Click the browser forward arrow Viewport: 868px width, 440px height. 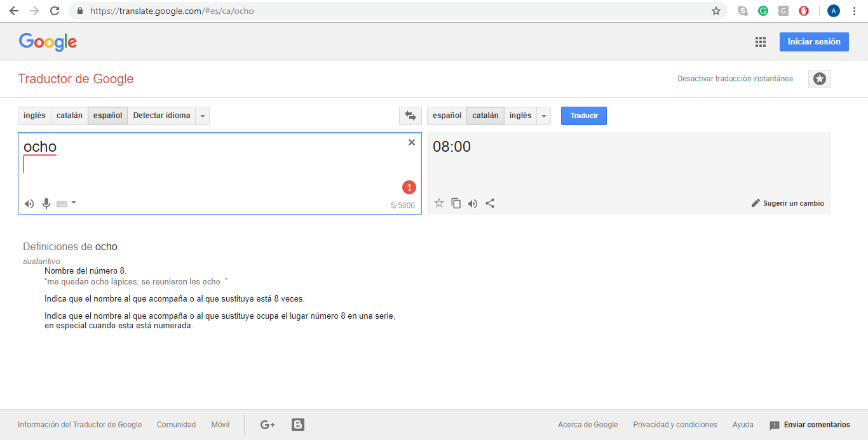34,11
